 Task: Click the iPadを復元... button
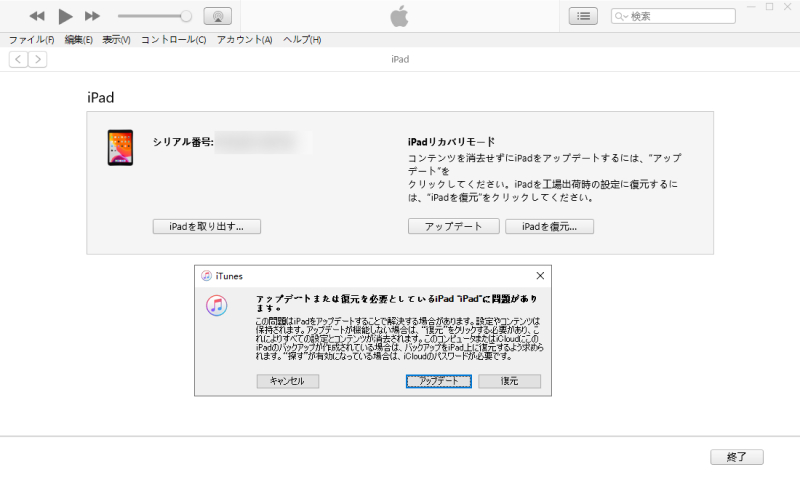point(549,227)
